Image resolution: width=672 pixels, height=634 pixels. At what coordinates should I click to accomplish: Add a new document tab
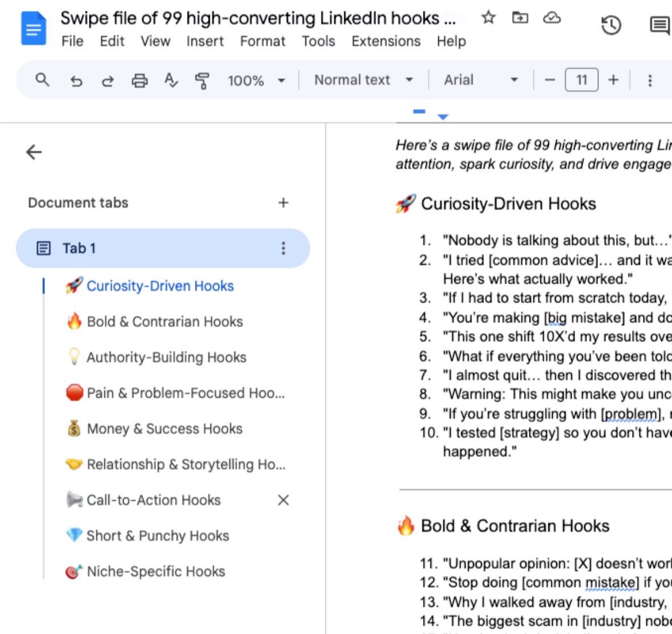click(283, 202)
